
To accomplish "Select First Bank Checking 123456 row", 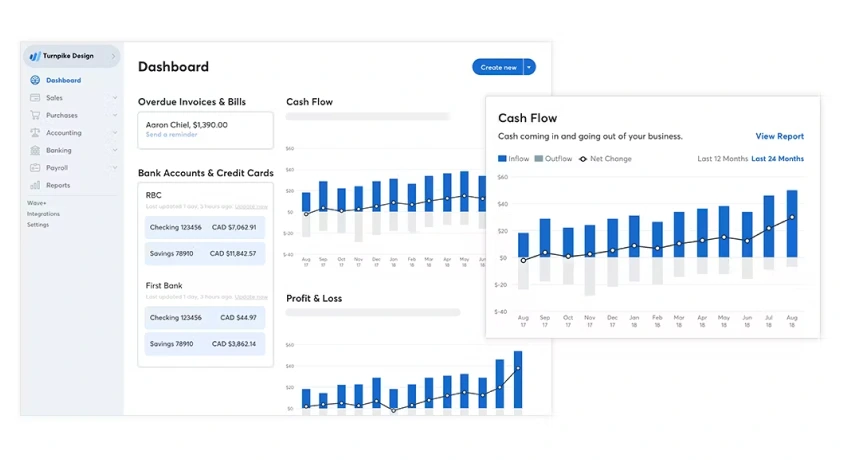I will (x=205, y=317).
